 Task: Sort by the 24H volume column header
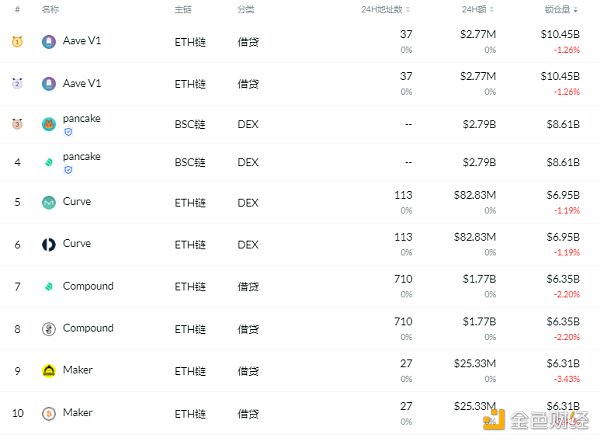click(478, 9)
